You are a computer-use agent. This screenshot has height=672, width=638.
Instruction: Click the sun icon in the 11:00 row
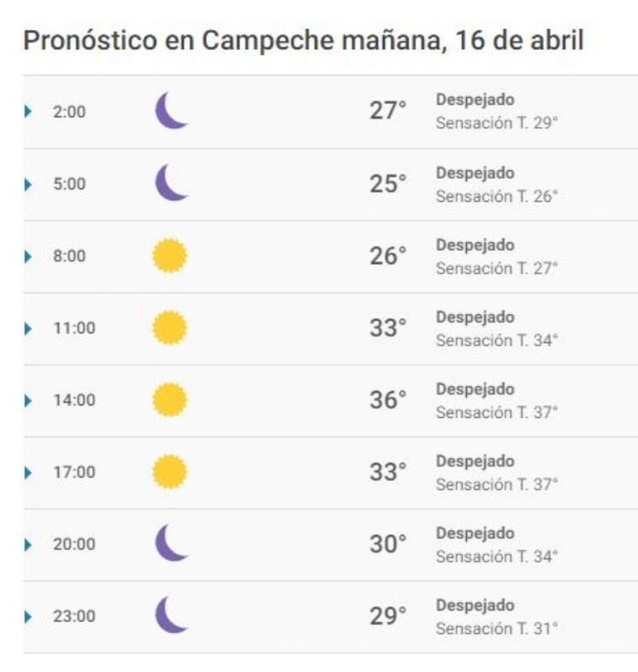169,328
